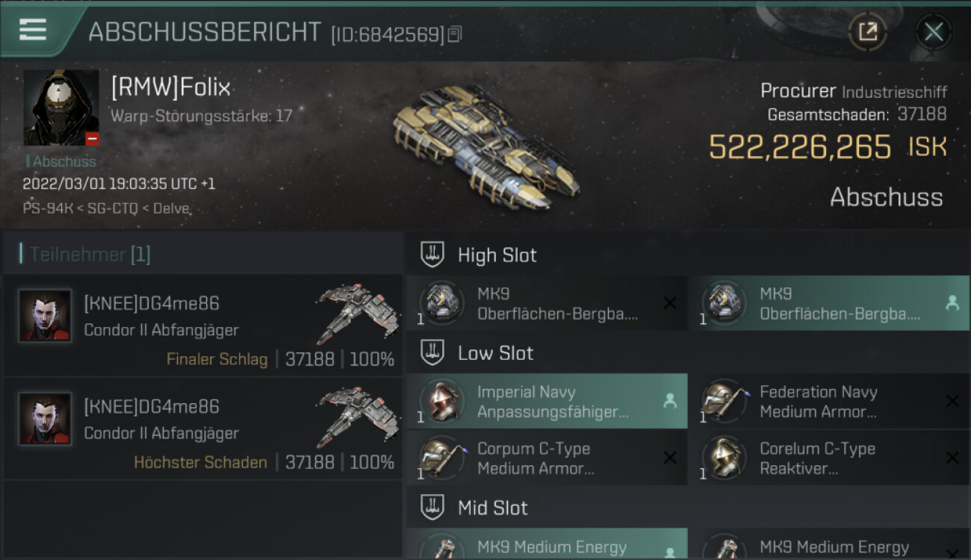Open DG4me86 Höchster Schaden entry
Screen dimensions: 971x560
[203, 429]
